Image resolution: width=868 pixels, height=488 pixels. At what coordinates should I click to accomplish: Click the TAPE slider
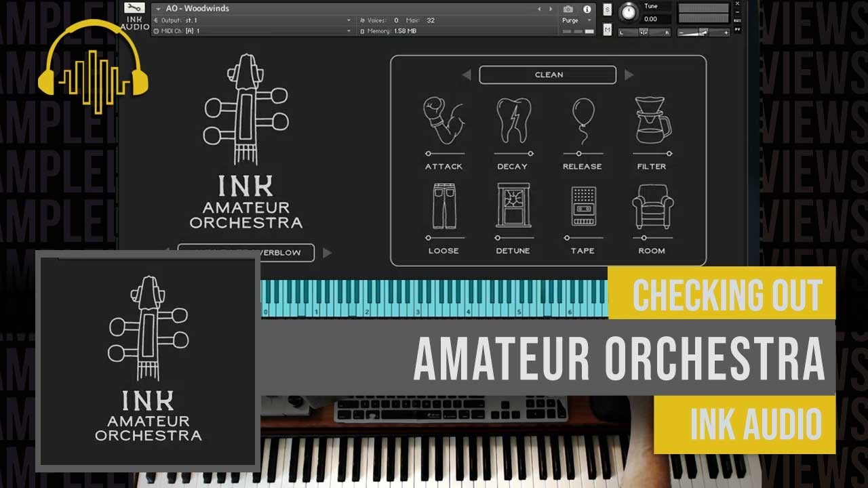coord(583,238)
